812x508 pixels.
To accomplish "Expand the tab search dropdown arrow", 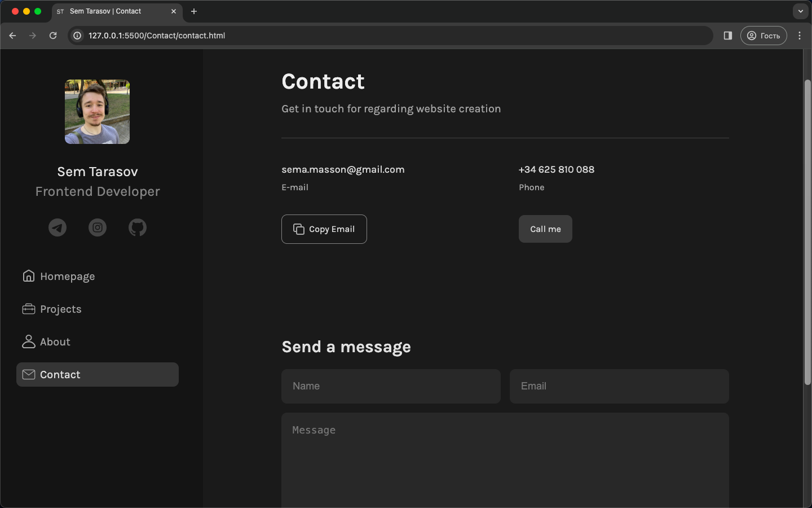I will [x=801, y=11].
